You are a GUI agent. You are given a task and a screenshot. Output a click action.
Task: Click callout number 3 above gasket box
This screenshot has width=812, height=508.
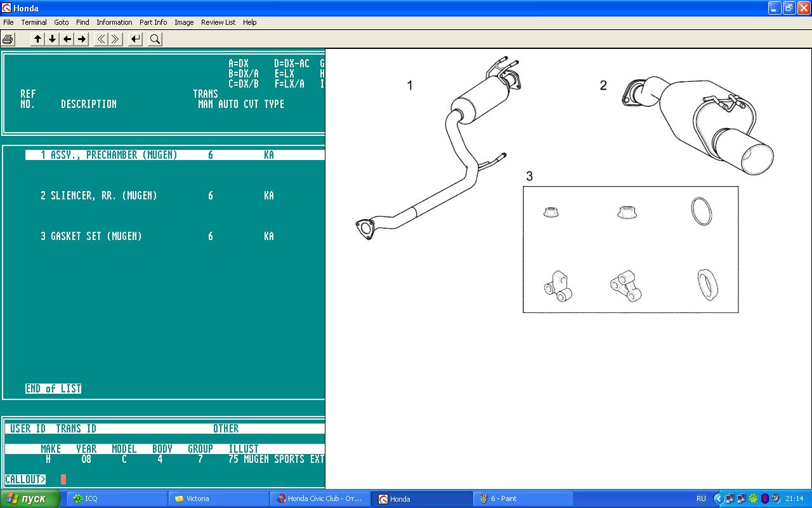pyautogui.click(x=530, y=177)
